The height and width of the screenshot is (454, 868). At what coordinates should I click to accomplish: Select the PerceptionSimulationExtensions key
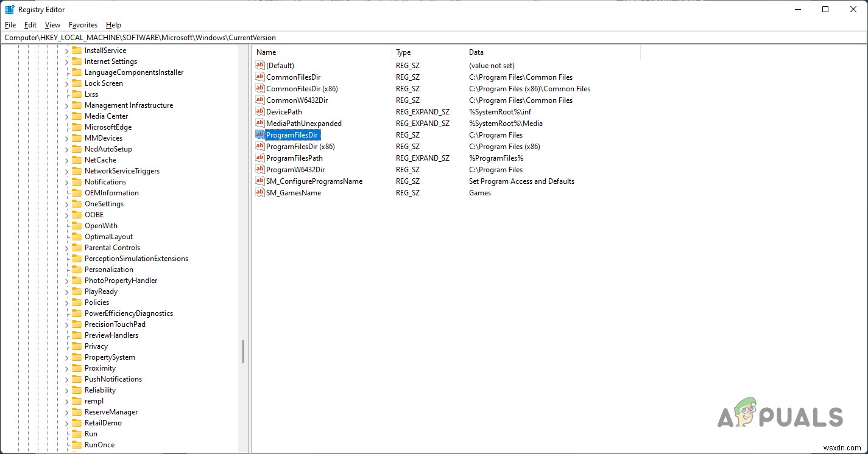click(x=136, y=259)
